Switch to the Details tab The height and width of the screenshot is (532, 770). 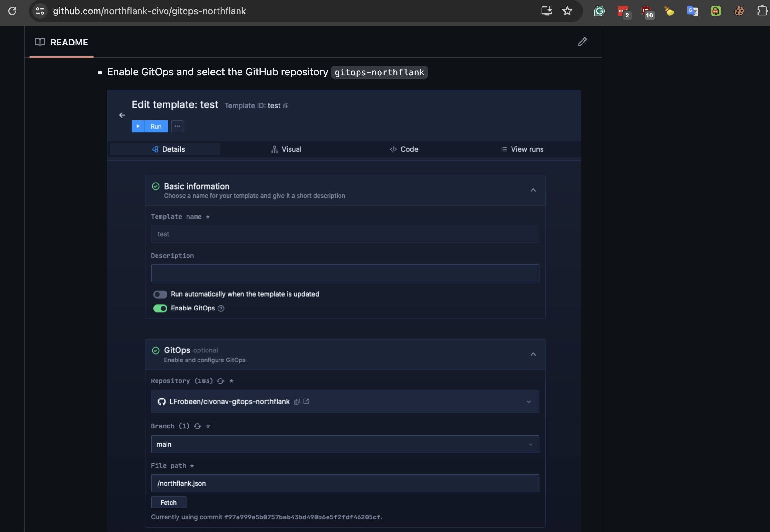(165, 149)
